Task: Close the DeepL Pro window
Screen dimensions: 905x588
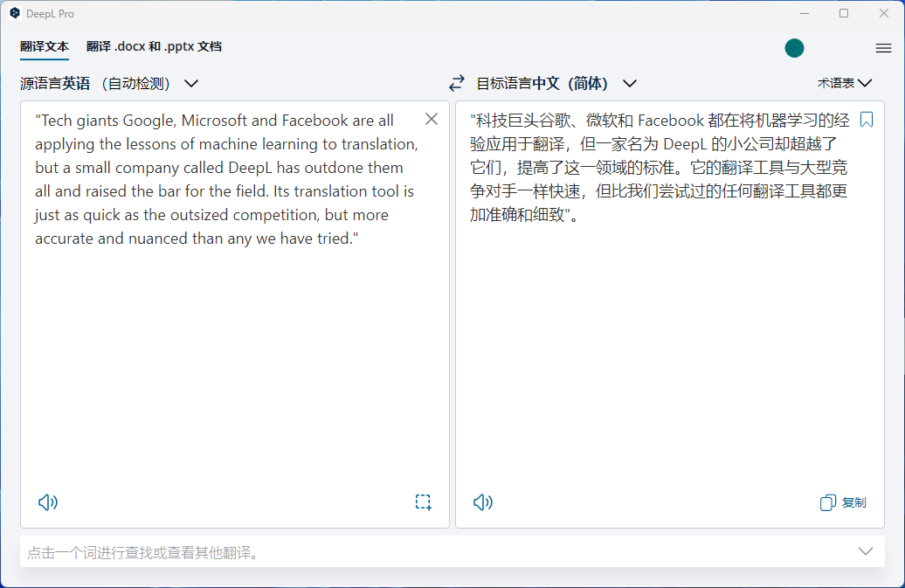Action: click(884, 13)
